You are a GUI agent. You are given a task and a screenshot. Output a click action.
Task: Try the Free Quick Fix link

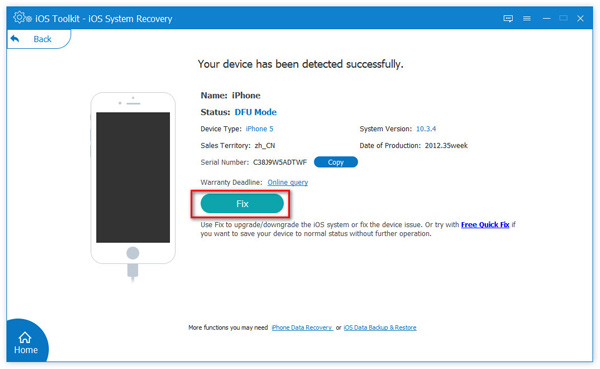[485, 225]
